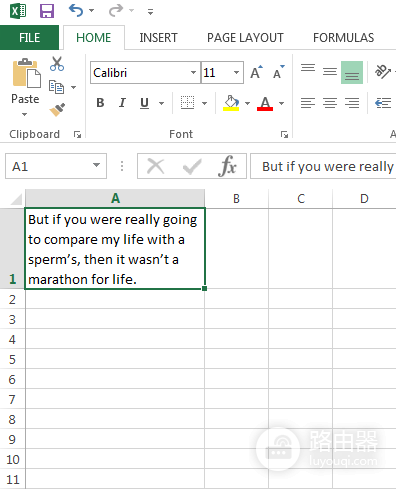The image size is (396, 489).
Task: Click cell A1 with the marathon text
Action: [115, 249]
